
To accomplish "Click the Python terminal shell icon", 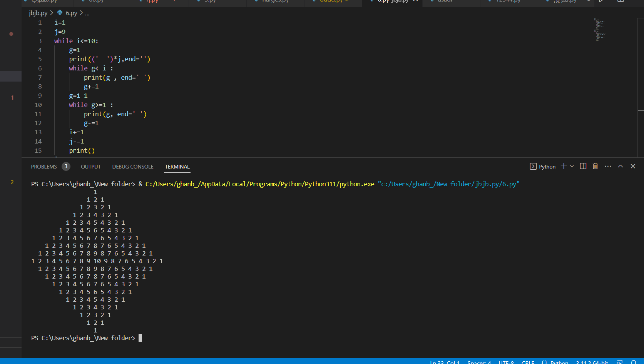I will coord(533,166).
